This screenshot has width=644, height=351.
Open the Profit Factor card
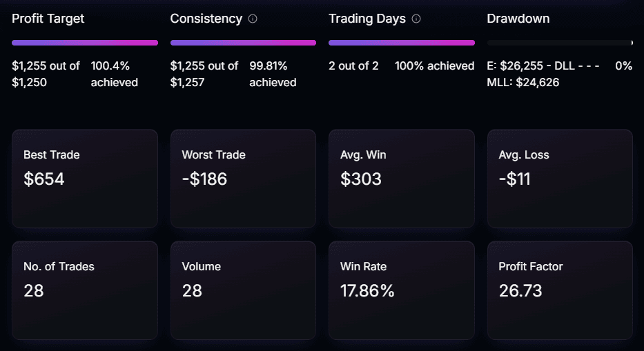[x=560, y=290]
